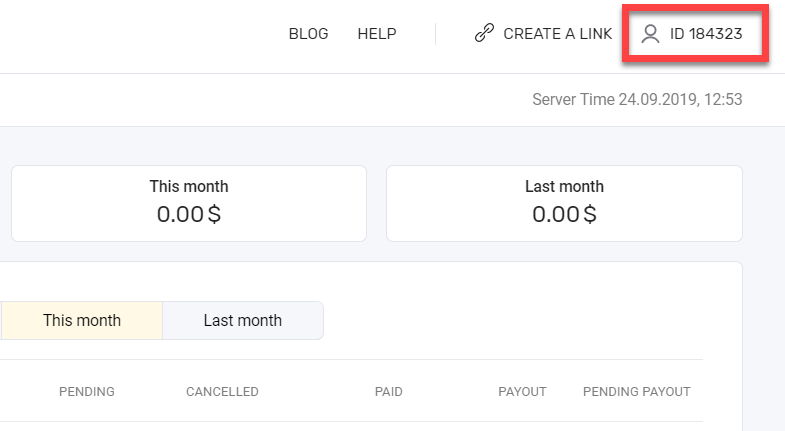Click the 0.00 $ amount under This month
The width and height of the screenshot is (785, 431).
(189, 214)
